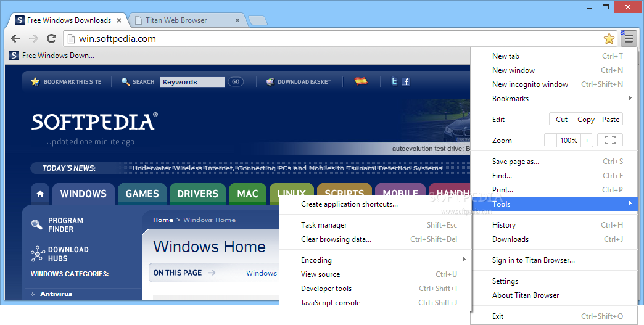Click the Paste button
Image resolution: width=644 pixels, height=325 pixels.
tap(610, 120)
